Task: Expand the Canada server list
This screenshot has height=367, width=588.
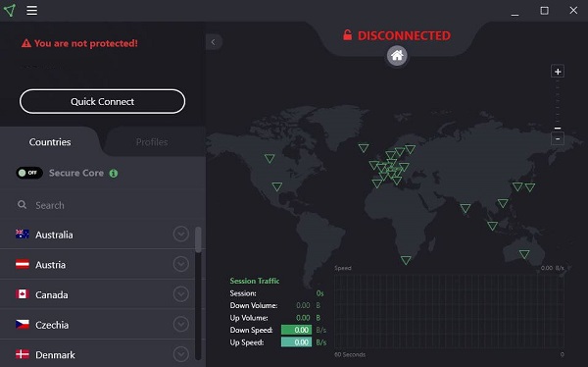Action: (x=180, y=294)
